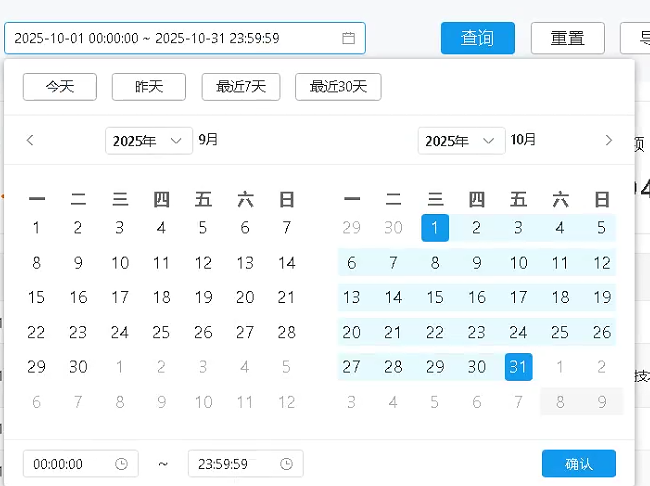This screenshot has width=650, height=486.
Task: Select September 15 in left calendar
Action: pos(36,297)
